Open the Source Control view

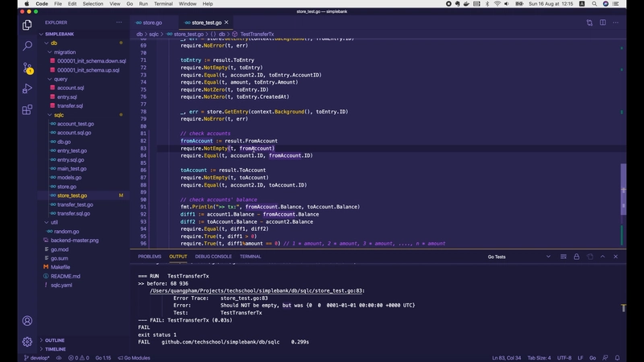tap(27, 68)
